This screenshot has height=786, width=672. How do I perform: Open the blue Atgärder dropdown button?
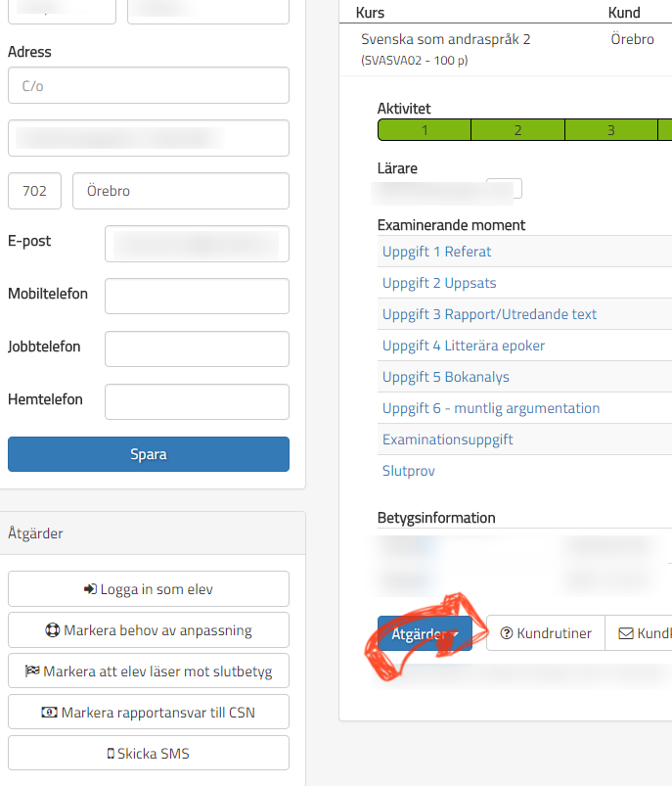(425, 633)
